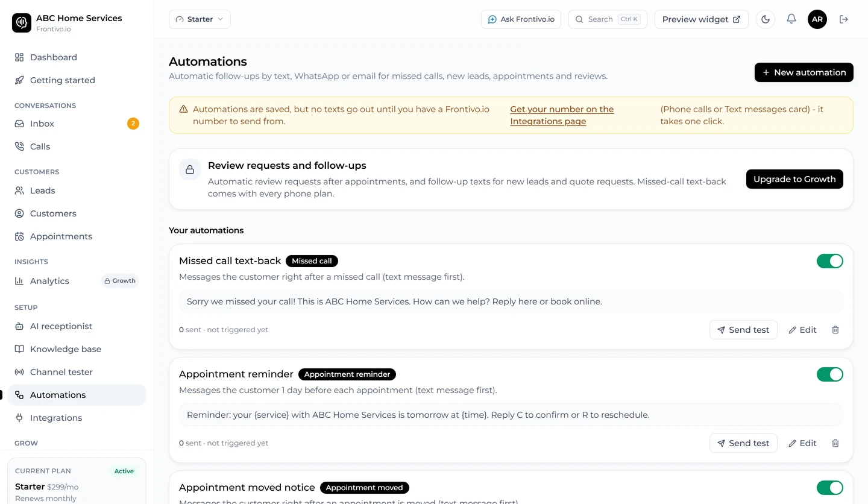
Task: Click the Knowledge base book icon
Action: [19, 349]
